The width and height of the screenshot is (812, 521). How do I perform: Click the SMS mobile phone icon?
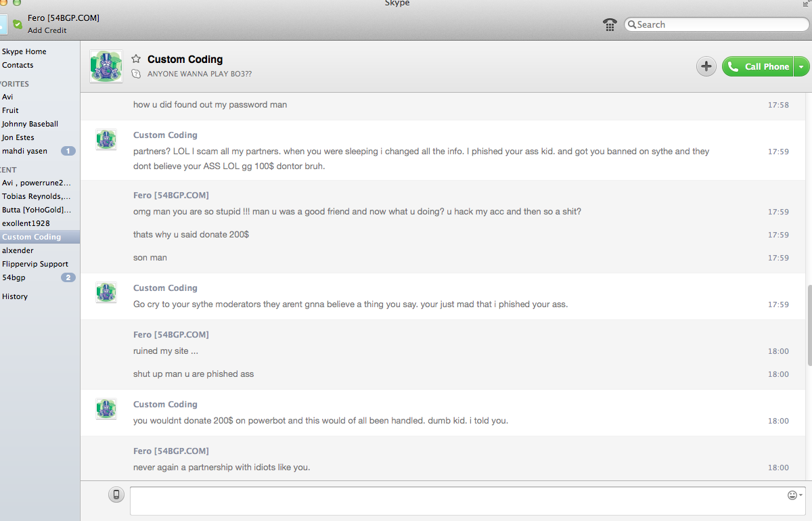116,495
